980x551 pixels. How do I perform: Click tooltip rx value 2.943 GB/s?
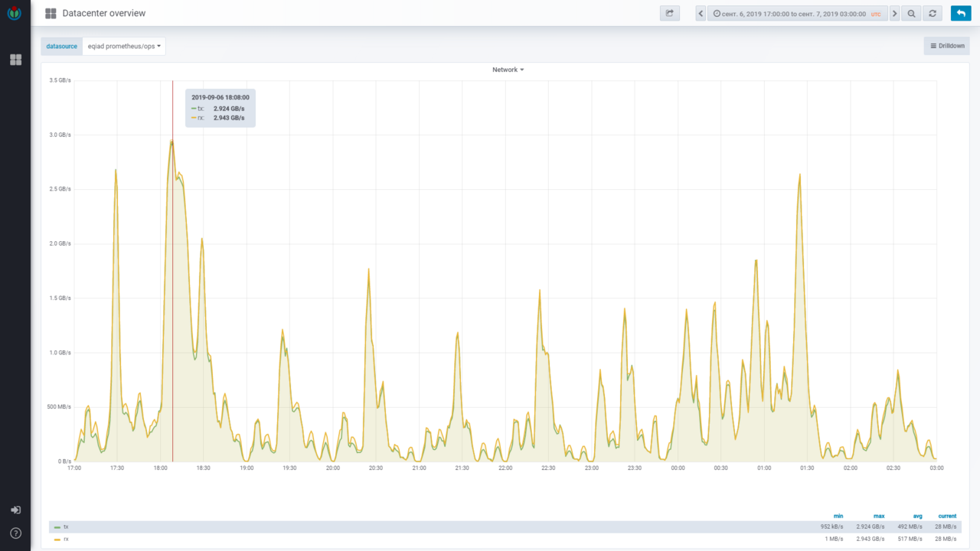pyautogui.click(x=229, y=118)
